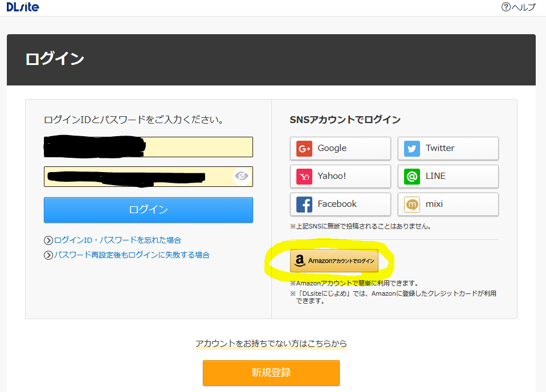This screenshot has width=546, height=392.
Task: Click the ※Amazonアカウントで簡単に利用できます note
Action: (x=354, y=283)
